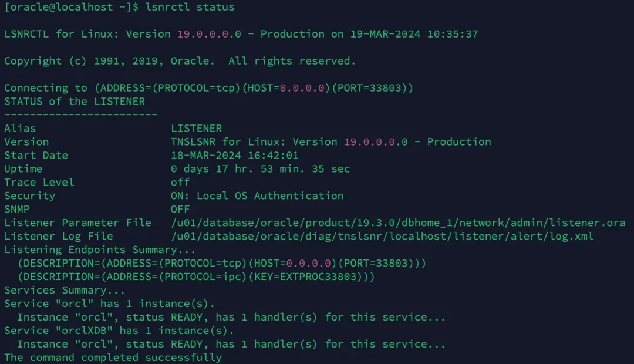Click the date 19-MAR-2024 in the header line

(385, 34)
